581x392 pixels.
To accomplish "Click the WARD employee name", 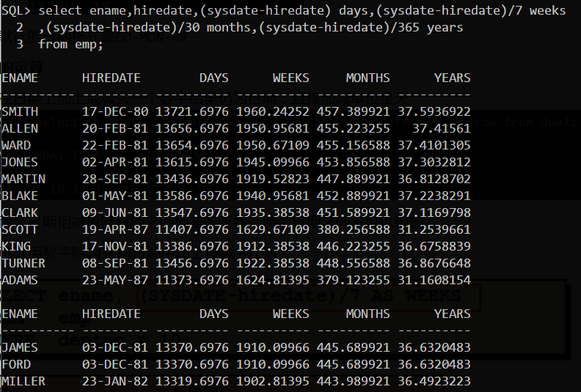I will (16, 145).
